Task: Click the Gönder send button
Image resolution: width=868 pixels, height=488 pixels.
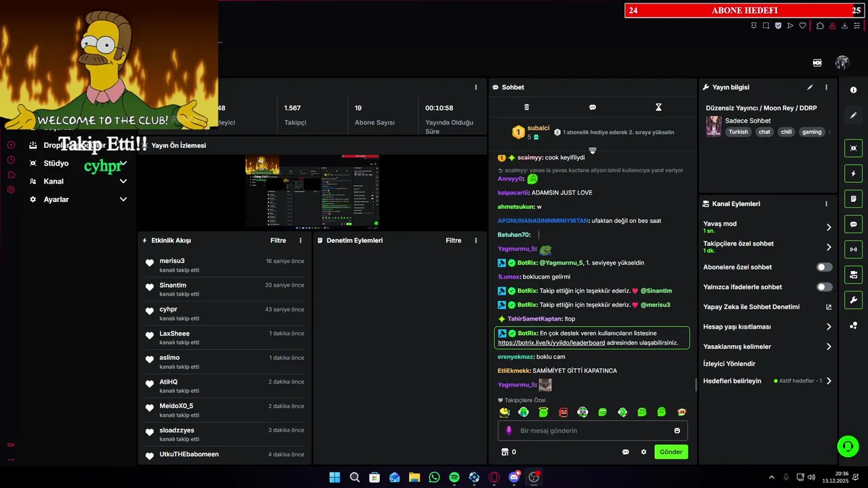Action: 671,452
